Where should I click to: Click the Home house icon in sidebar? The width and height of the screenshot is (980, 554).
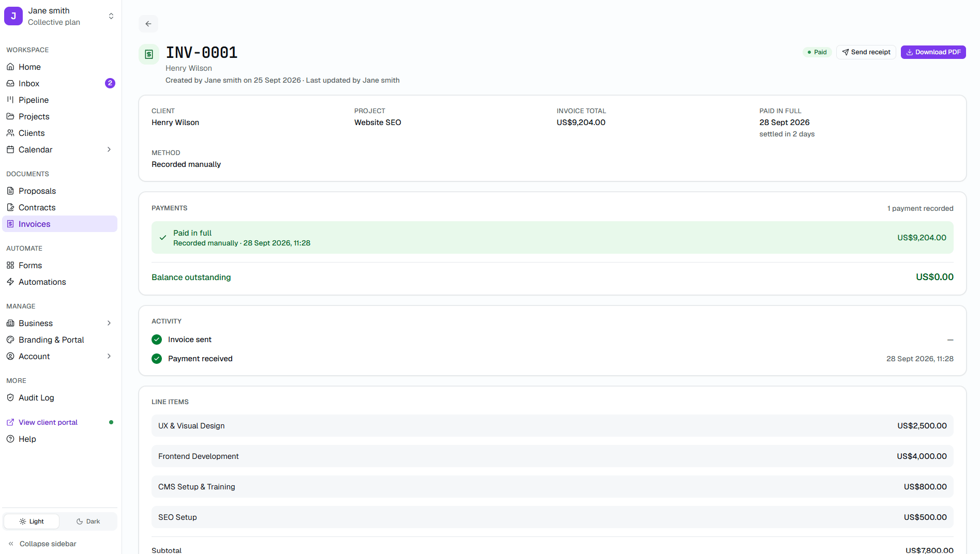point(10,67)
